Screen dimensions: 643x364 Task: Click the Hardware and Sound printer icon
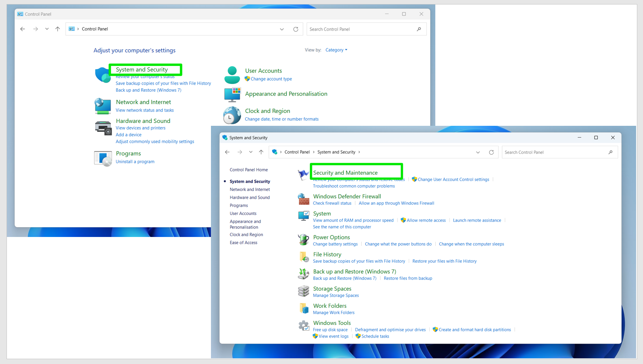tap(103, 128)
